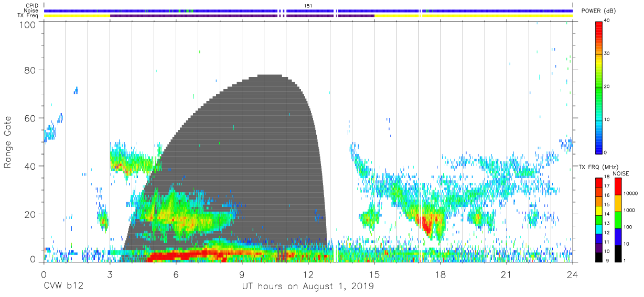
Task: Click the POWER (dB) colorbar title
Action: (598, 11)
